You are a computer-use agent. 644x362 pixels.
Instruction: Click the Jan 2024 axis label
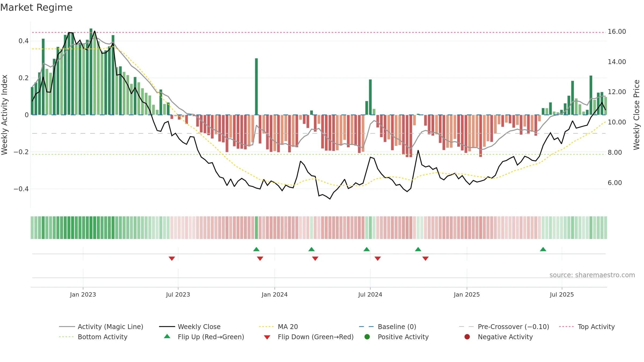point(275,294)
